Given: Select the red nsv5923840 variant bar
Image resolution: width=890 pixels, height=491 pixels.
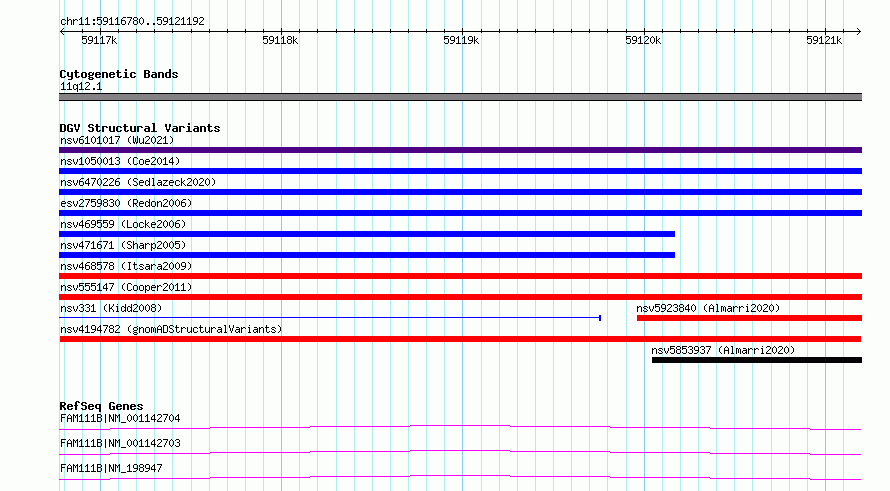Looking at the screenshot, I should pyautogui.click(x=749, y=318).
